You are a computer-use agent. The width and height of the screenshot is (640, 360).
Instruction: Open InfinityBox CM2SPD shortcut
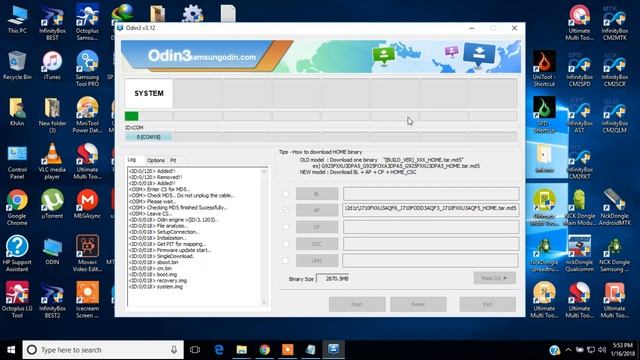pos(579,69)
